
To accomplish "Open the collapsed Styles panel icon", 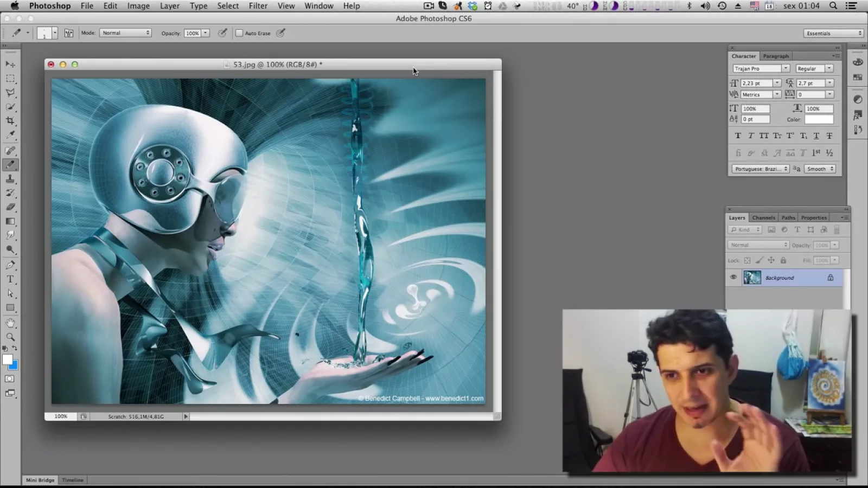I will [x=858, y=115].
